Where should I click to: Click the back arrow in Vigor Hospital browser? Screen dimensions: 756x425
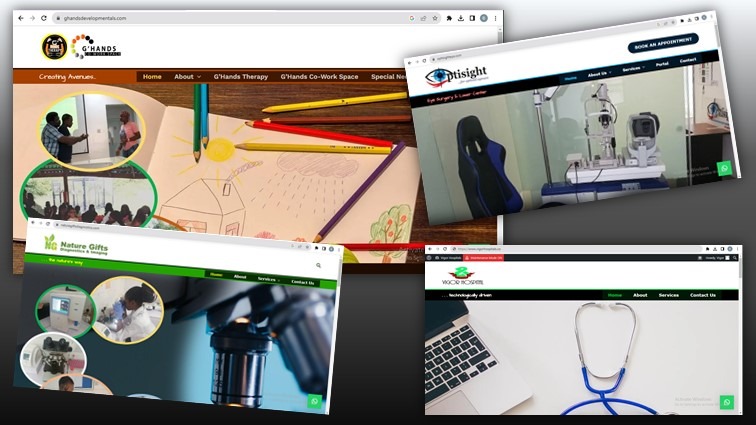430,249
